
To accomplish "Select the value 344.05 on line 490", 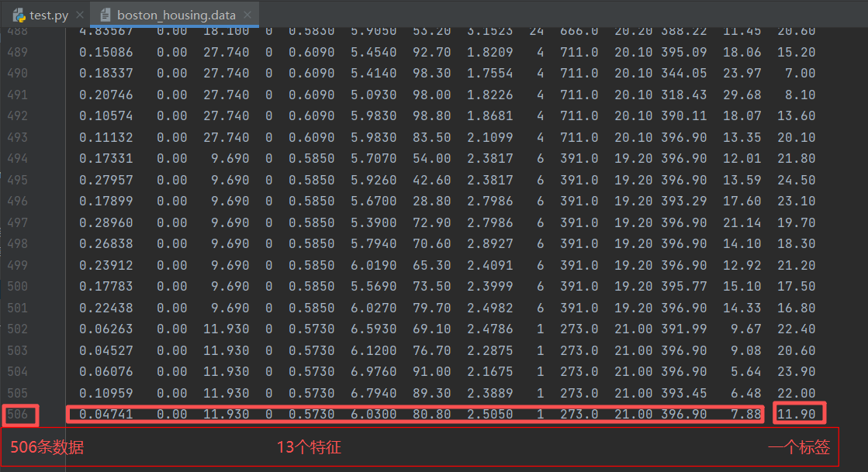I will pos(683,74).
